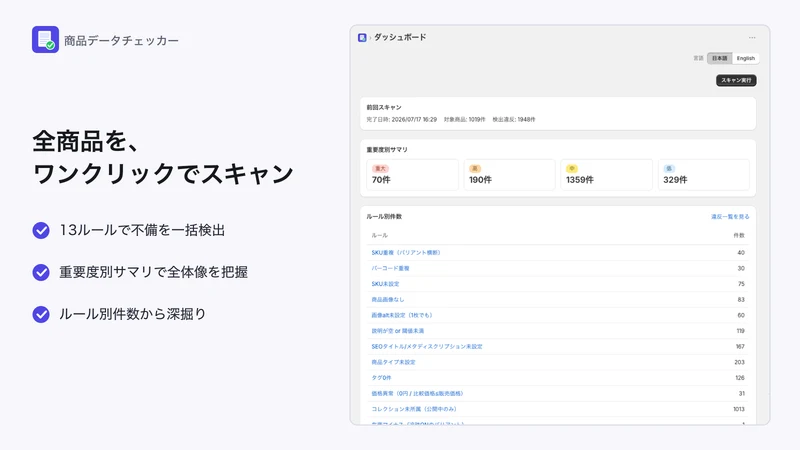The height and width of the screenshot is (450, 800).
Task: Open 画像alt未設定（1枚でも）rule
Action: point(402,315)
